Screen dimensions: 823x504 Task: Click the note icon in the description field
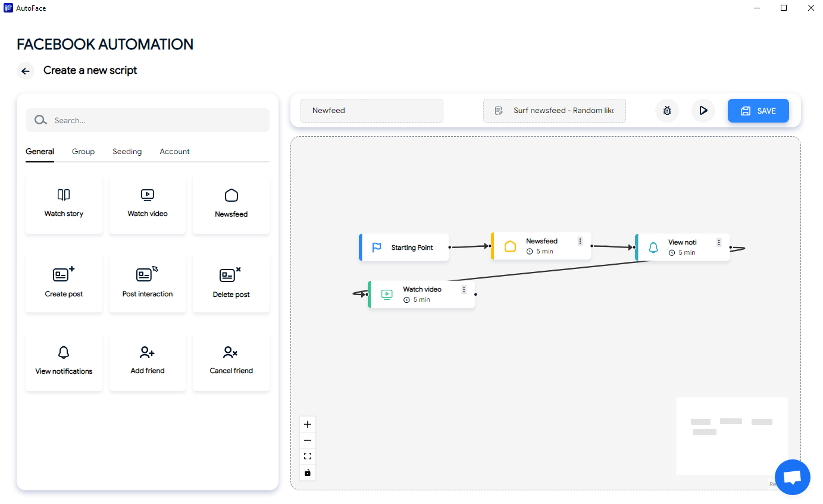[x=499, y=111]
